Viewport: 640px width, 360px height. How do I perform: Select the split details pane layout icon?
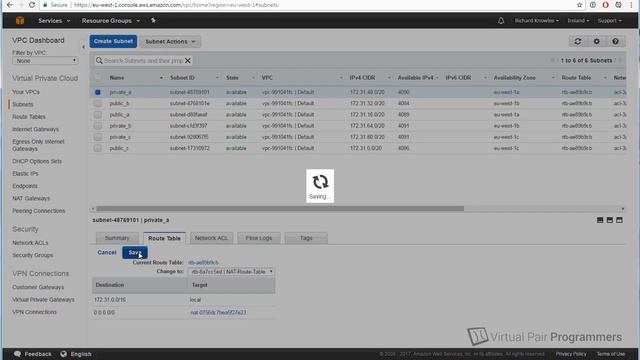coord(609,220)
